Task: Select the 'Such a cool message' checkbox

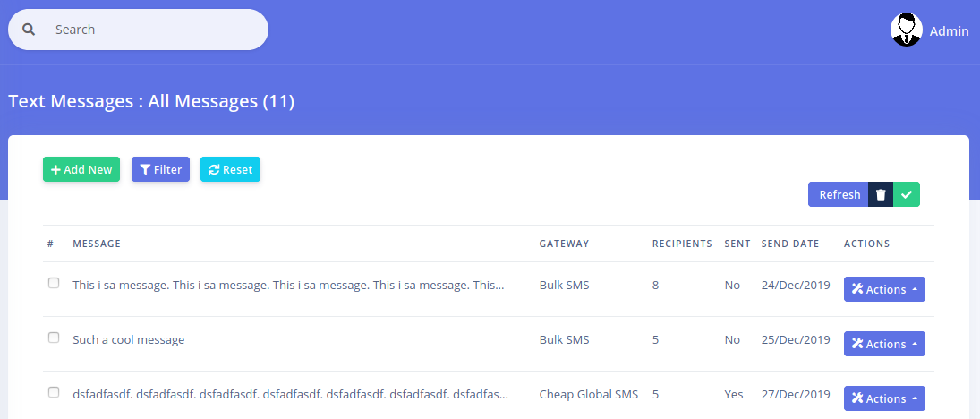Action: pos(54,338)
